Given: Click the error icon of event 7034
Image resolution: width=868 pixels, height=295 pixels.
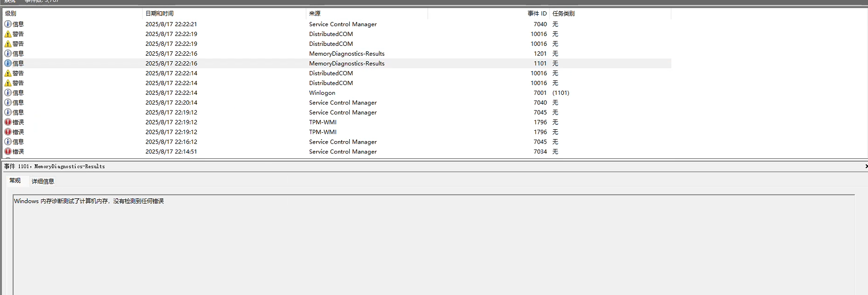Looking at the screenshot, I should (x=8, y=151).
